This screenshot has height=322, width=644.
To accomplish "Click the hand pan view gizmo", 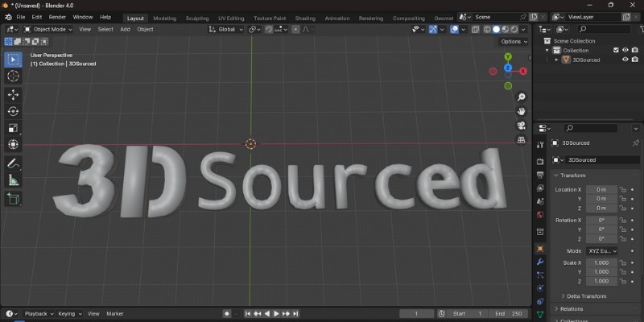I will coord(521,111).
